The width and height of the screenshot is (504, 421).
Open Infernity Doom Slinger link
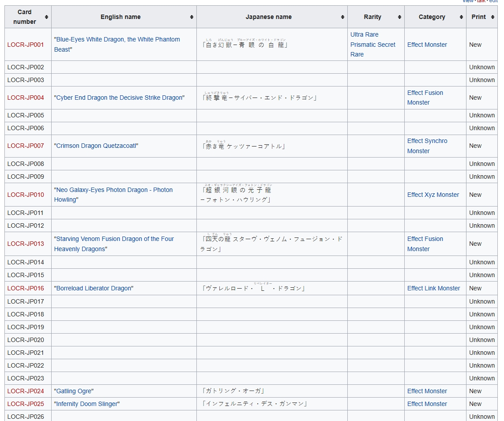click(87, 404)
